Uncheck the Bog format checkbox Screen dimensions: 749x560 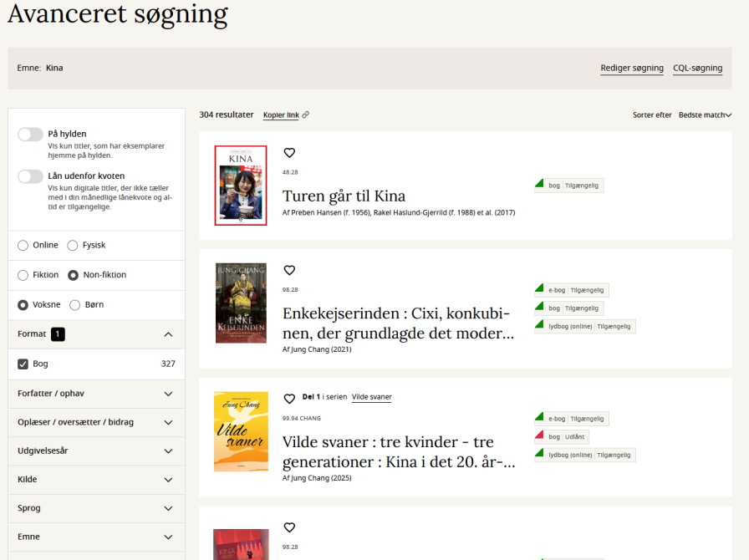click(x=23, y=364)
